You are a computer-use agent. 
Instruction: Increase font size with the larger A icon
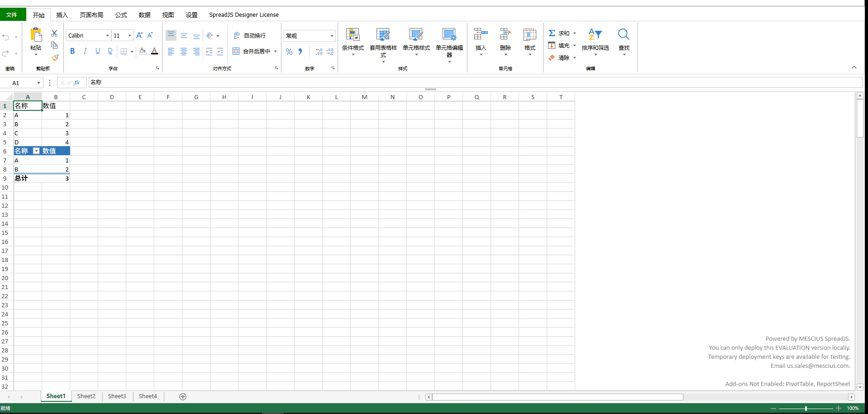click(x=139, y=35)
